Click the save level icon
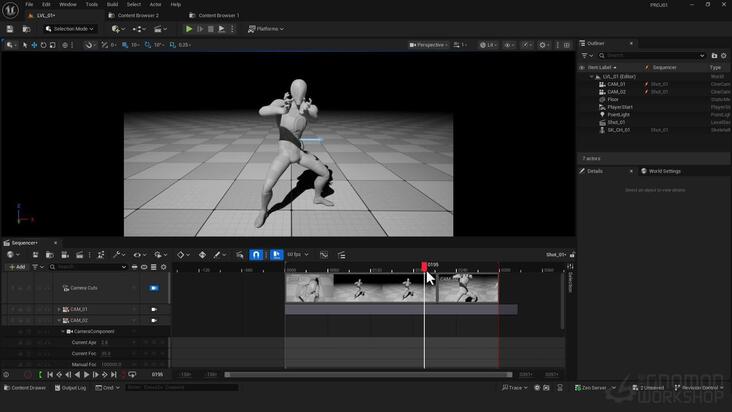The width and height of the screenshot is (732, 412). click(10, 29)
